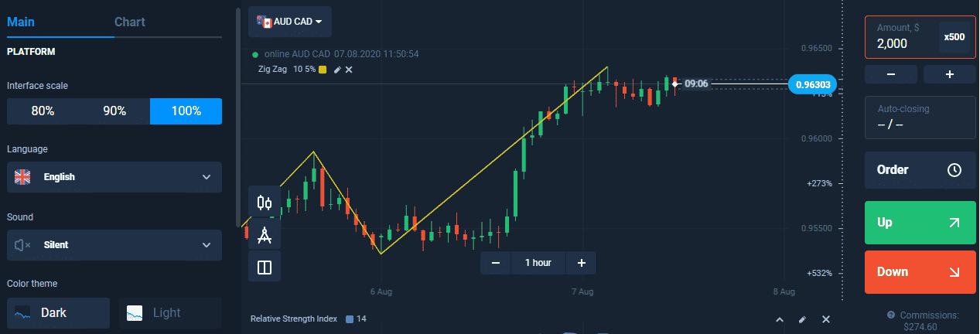Expand the Sound dropdown set to Silent
The width and height of the screenshot is (980, 334).
[114, 245]
